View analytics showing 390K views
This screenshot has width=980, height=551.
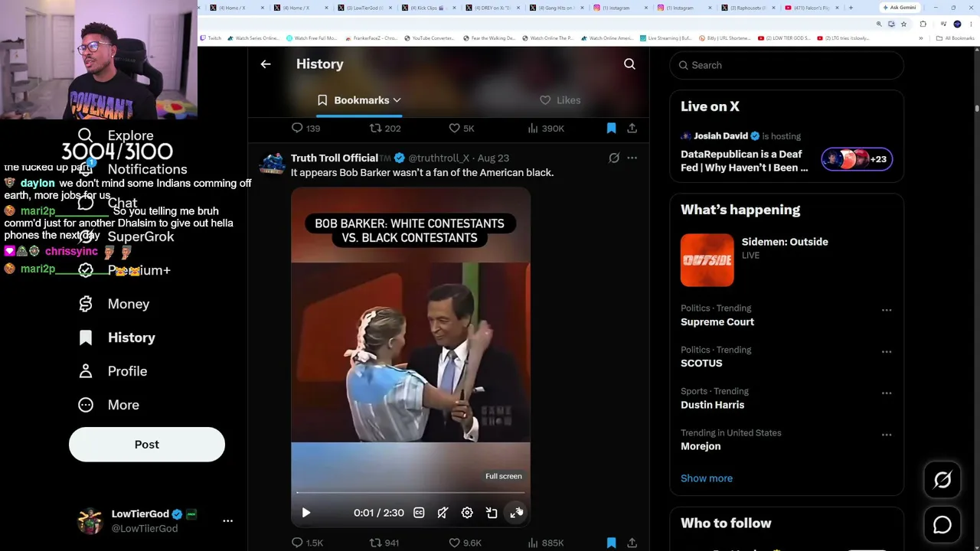546,129
